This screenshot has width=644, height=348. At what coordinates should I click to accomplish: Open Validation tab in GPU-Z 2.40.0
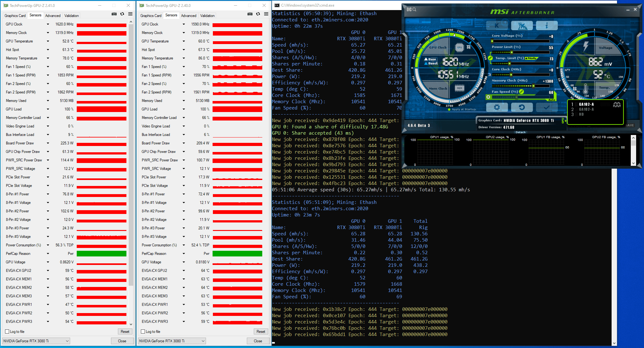coord(207,16)
